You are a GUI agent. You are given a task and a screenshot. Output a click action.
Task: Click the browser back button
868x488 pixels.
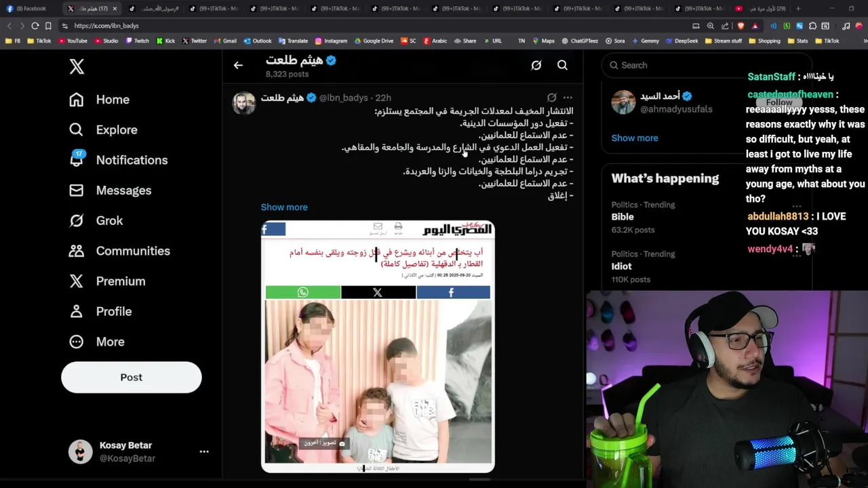[9, 26]
